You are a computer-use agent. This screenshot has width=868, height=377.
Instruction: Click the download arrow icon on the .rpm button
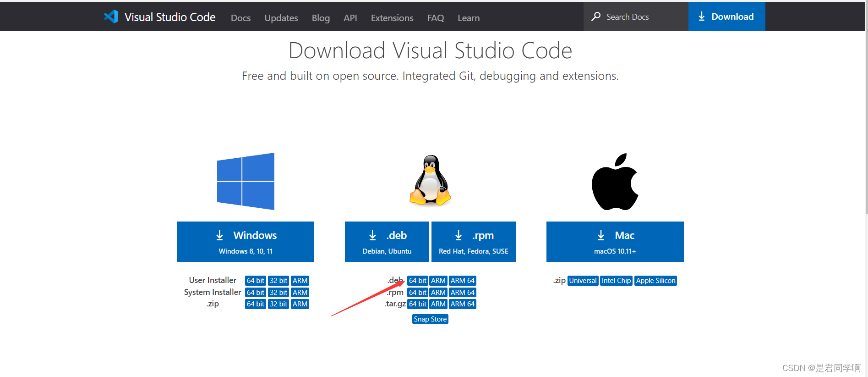pos(459,235)
